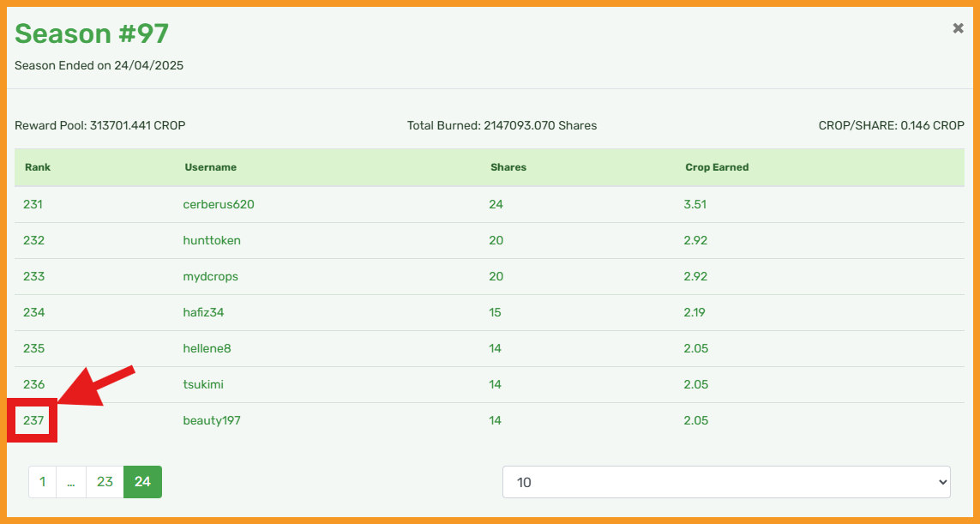
Task: Click the highlighted rank 237 cell
Action: tap(33, 421)
